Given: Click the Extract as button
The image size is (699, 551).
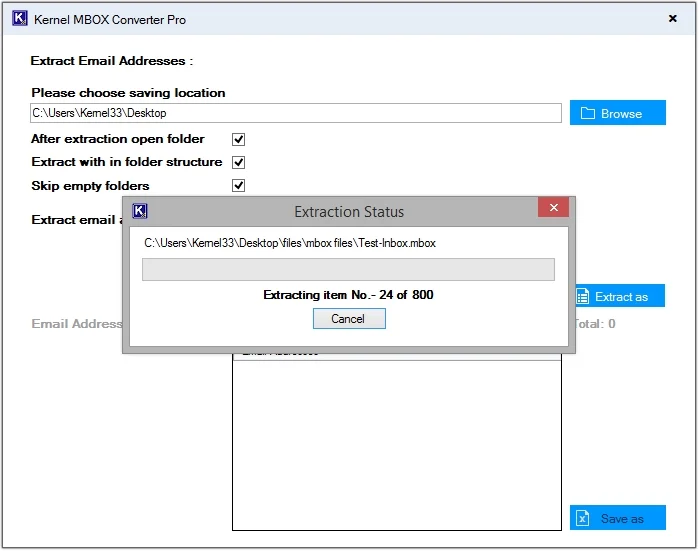Looking at the screenshot, I should (621, 296).
